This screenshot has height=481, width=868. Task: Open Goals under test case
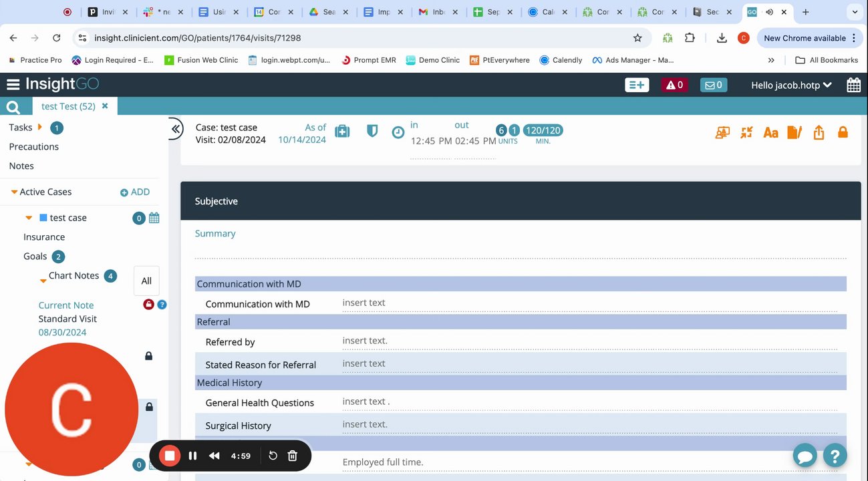35,257
